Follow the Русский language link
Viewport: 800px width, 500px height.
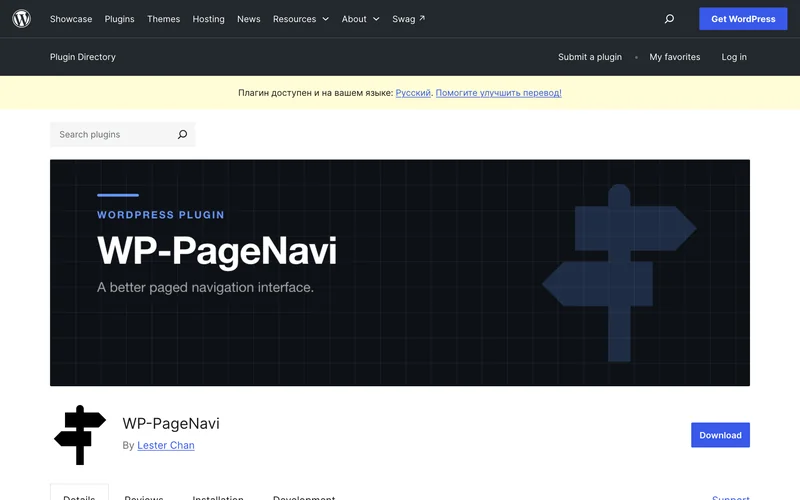tap(413, 93)
